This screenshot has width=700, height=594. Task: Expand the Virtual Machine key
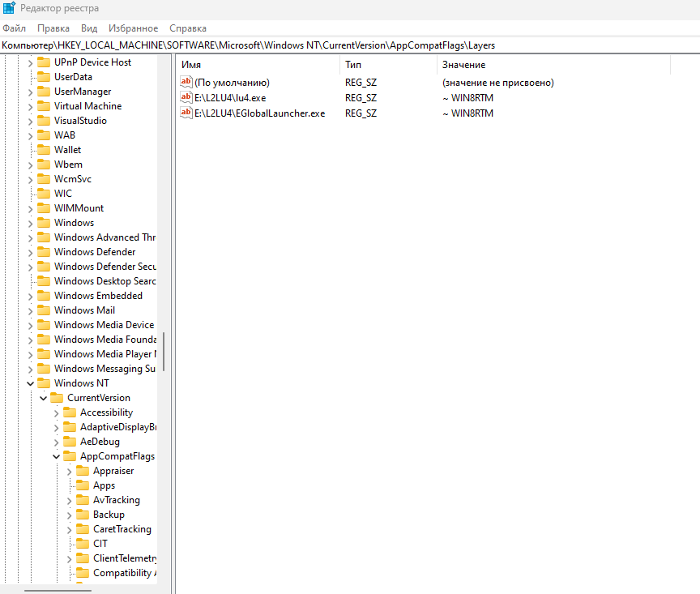pos(30,107)
